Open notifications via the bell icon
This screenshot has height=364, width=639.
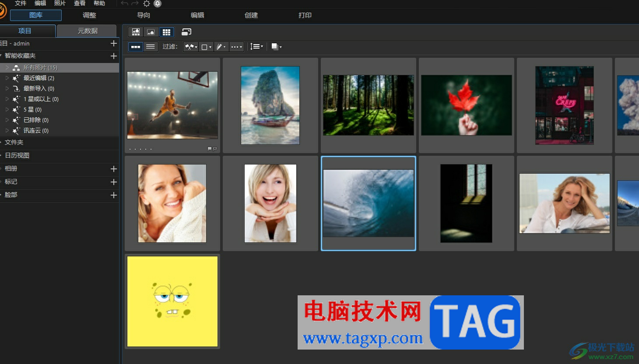click(158, 3)
